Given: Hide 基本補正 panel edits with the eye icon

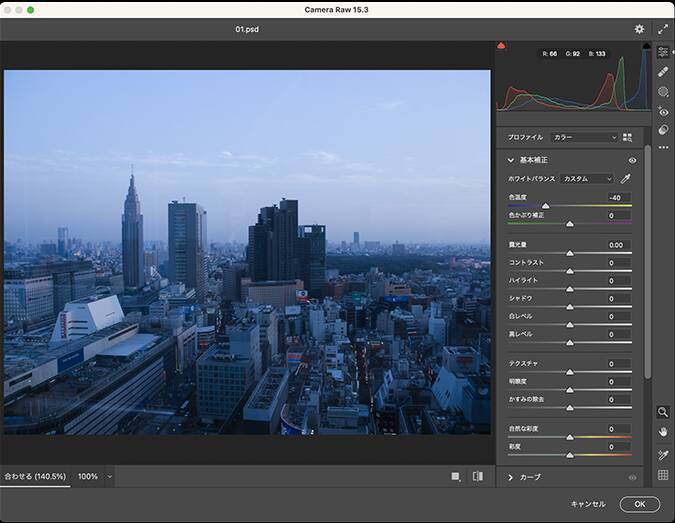Looking at the screenshot, I should click(x=632, y=160).
